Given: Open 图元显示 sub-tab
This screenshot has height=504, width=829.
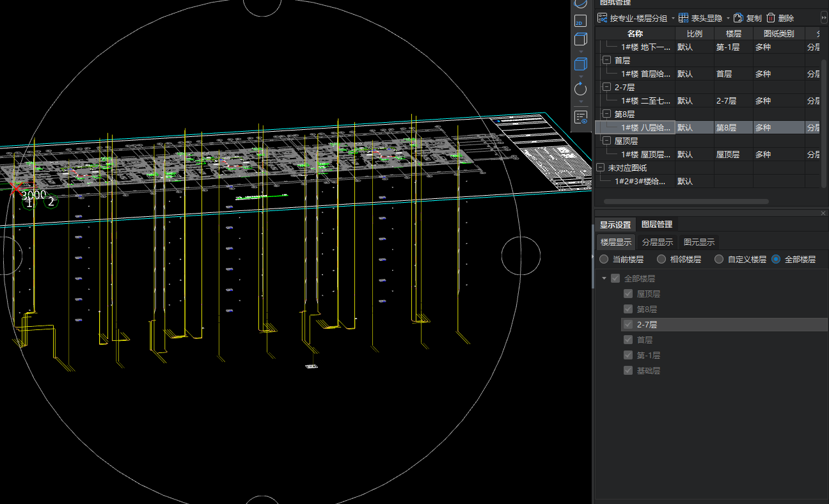Looking at the screenshot, I should pyautogui.click(x=699, y=242).
